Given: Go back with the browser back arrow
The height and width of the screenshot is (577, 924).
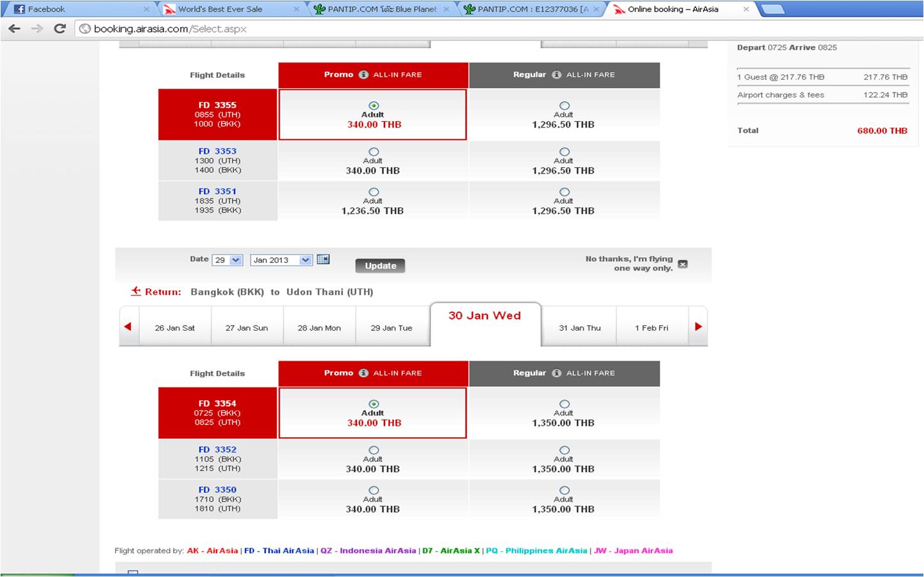Looking at the screenshot, I should coord(15,29).
